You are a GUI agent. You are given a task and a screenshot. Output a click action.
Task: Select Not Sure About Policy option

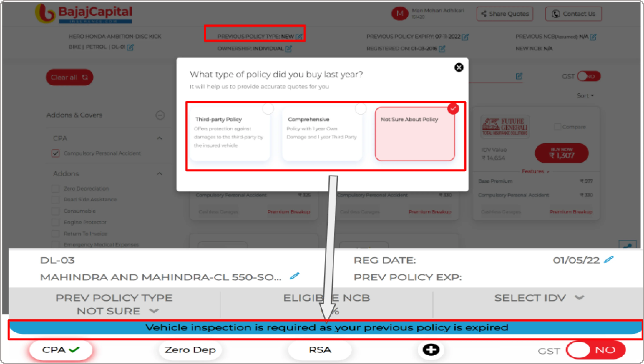point(415,134)
